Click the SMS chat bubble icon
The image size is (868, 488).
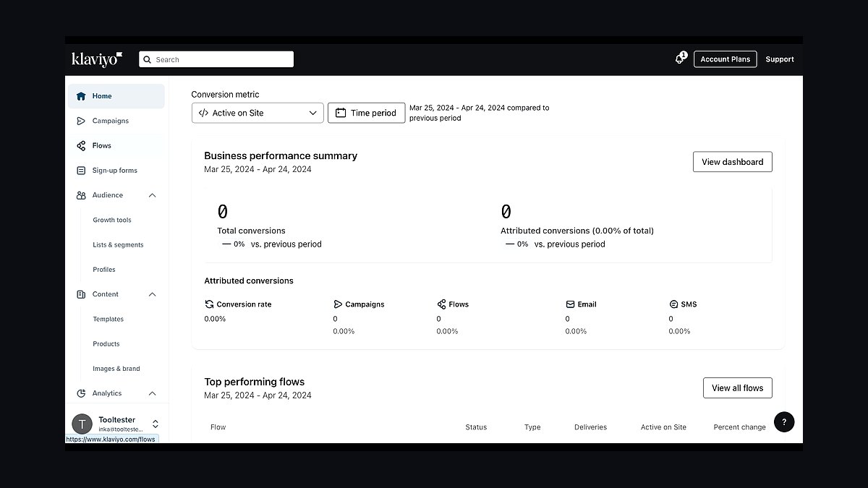tap(673, 304)
